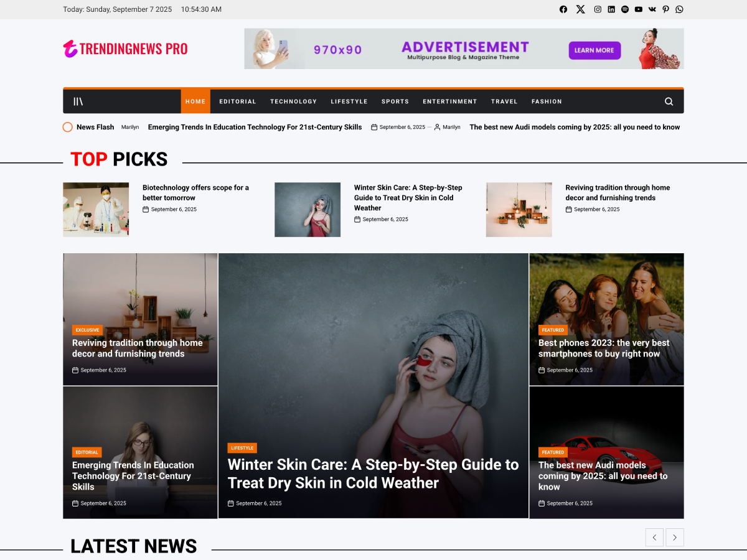Open the Biotechnology offers scope article link
Image resolution: width=747 pixels, height=560 pixels.
195,192
